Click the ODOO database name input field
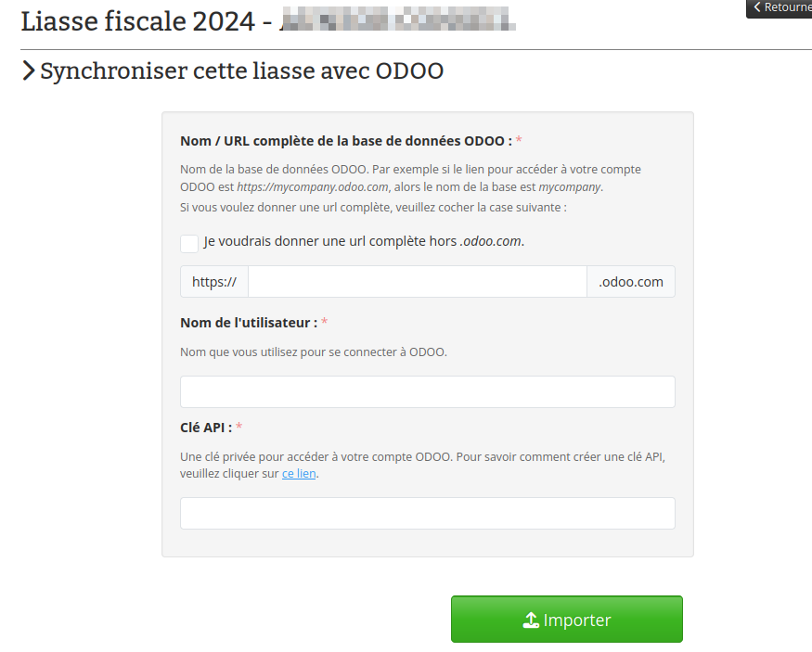This screenshot has height=652, width=812. tap(417, 282)
